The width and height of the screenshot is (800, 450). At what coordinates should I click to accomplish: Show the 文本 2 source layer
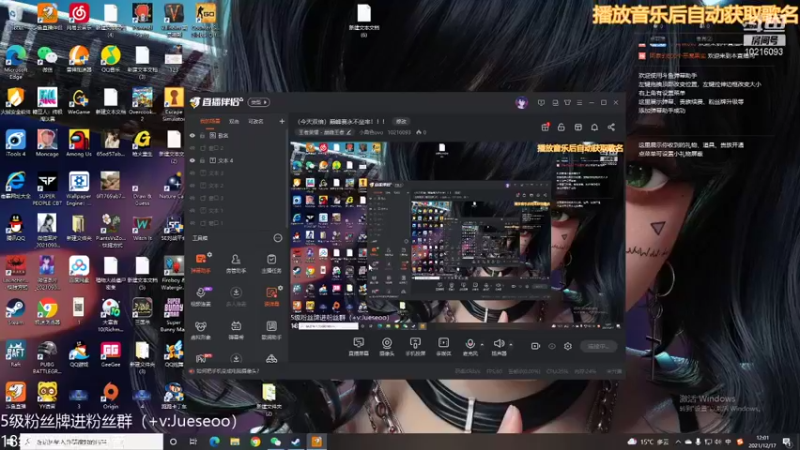192,185
